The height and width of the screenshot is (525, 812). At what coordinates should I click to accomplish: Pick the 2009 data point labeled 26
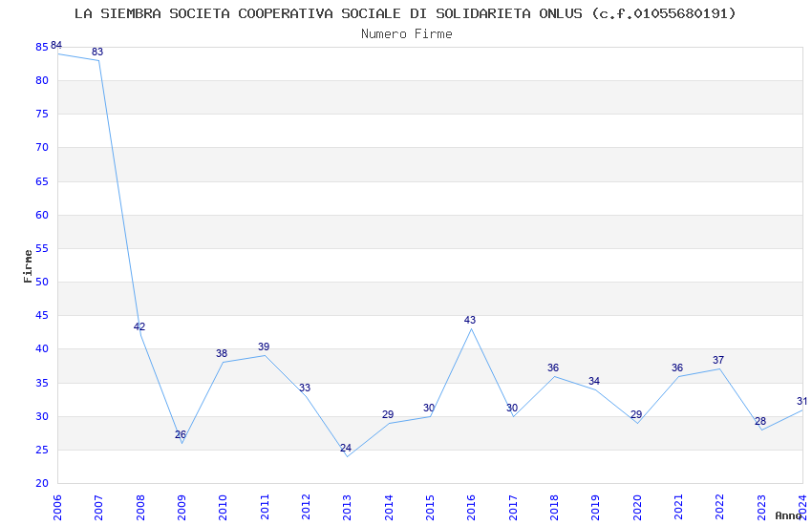click(182, 443)
